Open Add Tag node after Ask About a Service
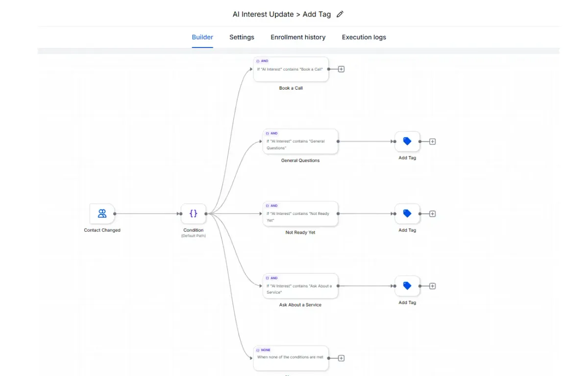This screenshot has height=376, width=588. click(x=407, y=286)
